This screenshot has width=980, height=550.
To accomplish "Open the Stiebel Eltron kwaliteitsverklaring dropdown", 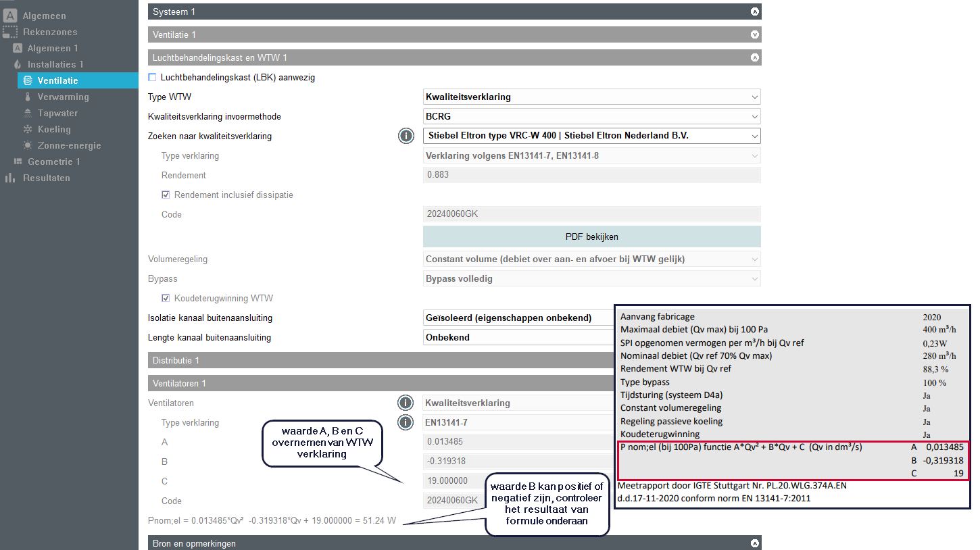I will tap(591, 136).
